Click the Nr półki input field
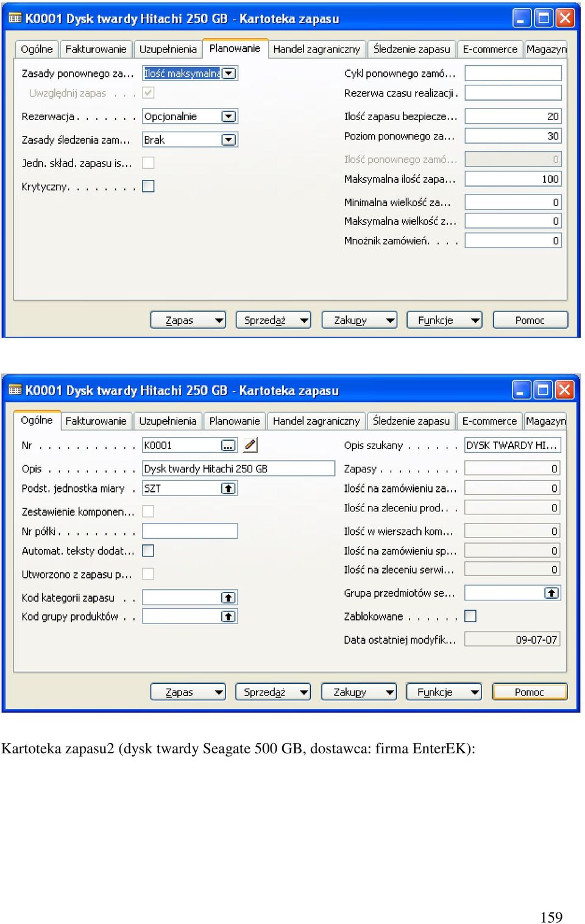Screen dimensions: 585x924 tap(190, 531)
